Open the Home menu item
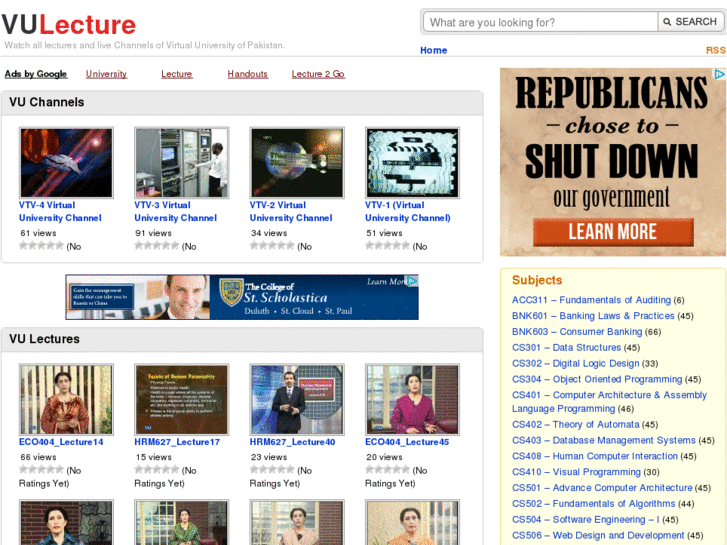Image resolution: width=727 pixels, height=545 pixels. point(434,50)
